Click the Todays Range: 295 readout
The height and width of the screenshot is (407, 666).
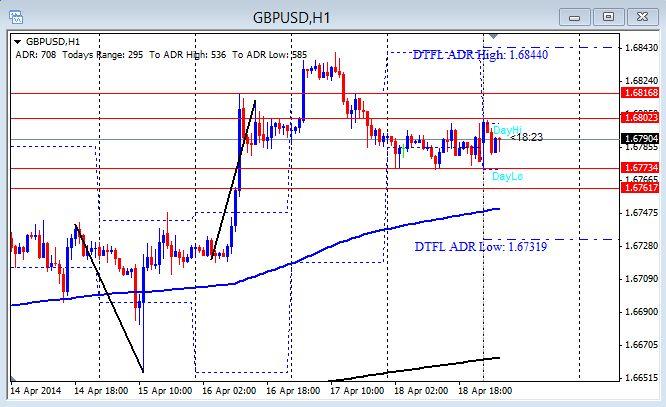103,55
